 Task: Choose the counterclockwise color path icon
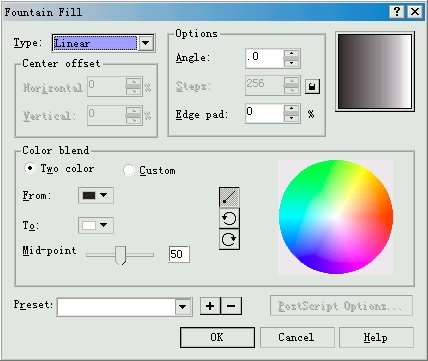tap(229, 218)
